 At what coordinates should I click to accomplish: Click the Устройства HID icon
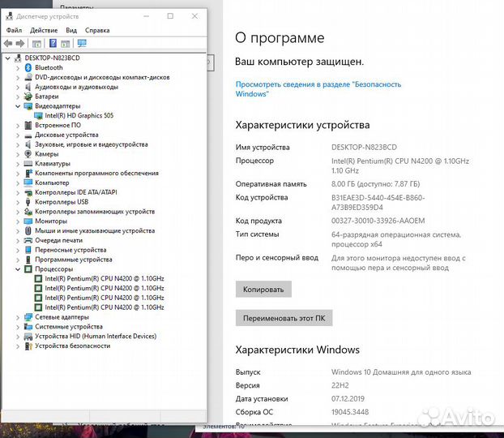(x=28, y=337)
